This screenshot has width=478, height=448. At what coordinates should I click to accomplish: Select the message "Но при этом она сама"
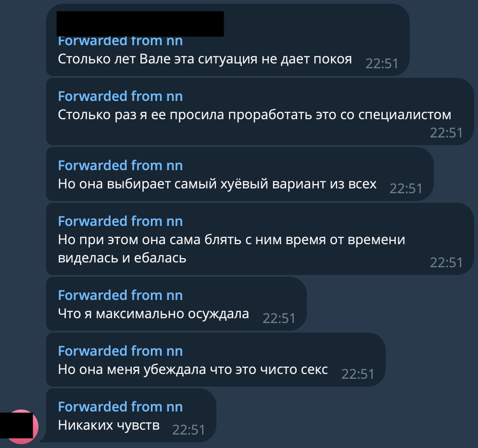point(231,249)
